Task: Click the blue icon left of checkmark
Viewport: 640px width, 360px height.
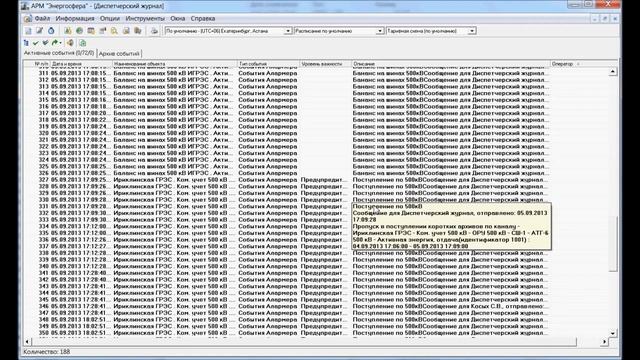Action: pos(26,43)
